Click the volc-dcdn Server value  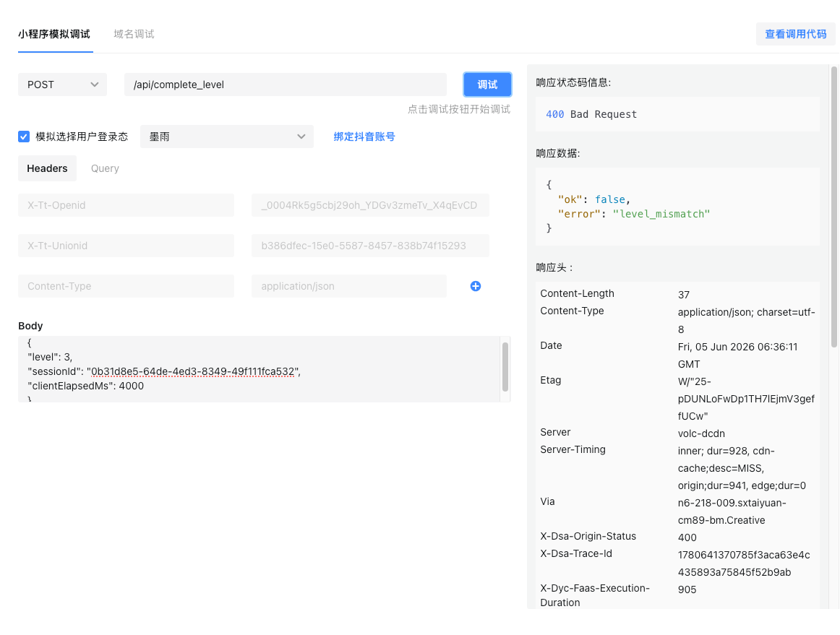[x=701, y=433]
